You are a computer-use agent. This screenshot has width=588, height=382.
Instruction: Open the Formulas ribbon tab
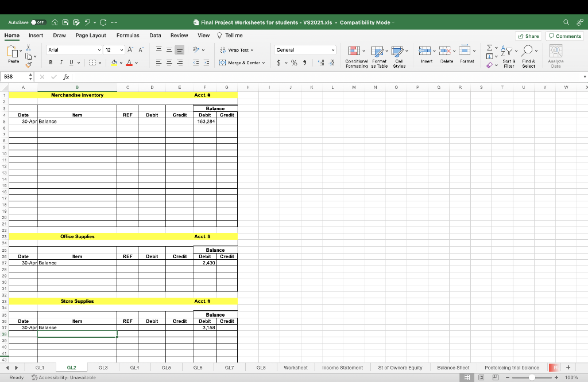click(128, 35)
